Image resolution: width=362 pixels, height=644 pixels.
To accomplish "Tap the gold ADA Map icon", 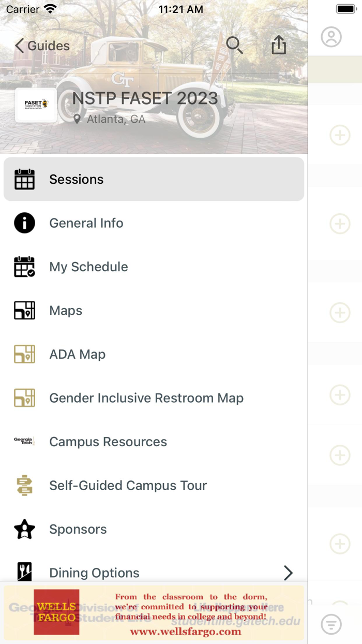I will (24, 354).
